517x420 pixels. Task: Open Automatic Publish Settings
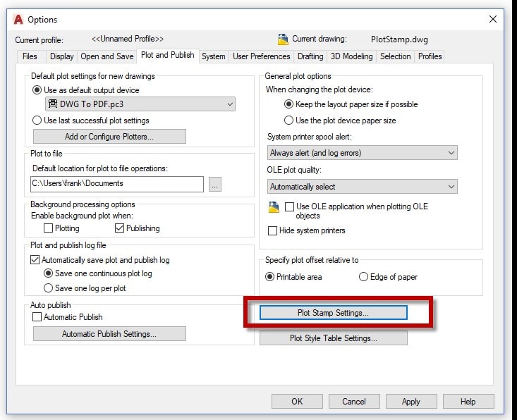click(x=109, y=334)
